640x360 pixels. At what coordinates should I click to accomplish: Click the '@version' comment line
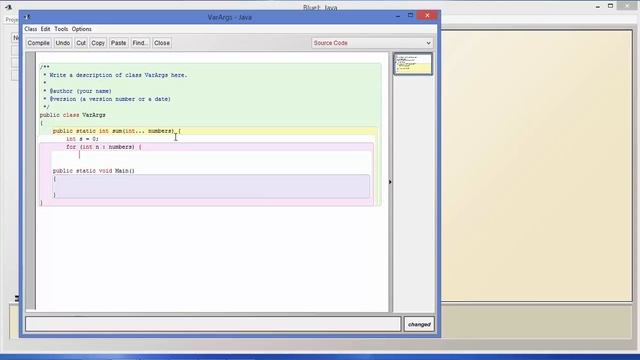pyautogui.click(x=110, y=99)
